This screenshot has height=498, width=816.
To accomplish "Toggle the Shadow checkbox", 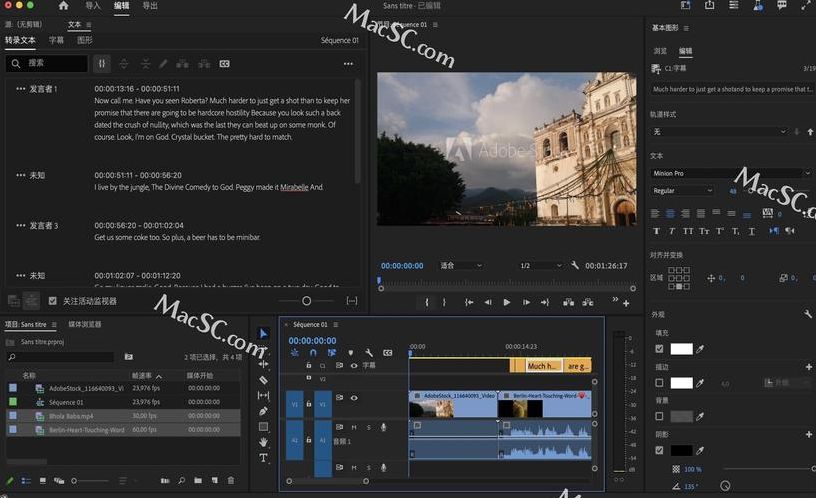I will (x=659, y=450).
